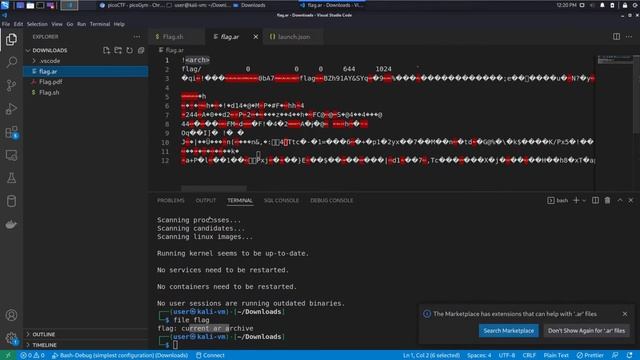This screenshot has height=360, width=640.
Task: Open Source Control view
Action: (11, 85)
